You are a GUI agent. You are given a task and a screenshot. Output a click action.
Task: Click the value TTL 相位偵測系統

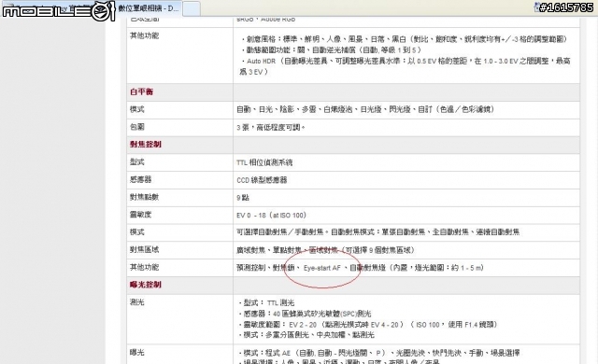(x=264, y=162)
